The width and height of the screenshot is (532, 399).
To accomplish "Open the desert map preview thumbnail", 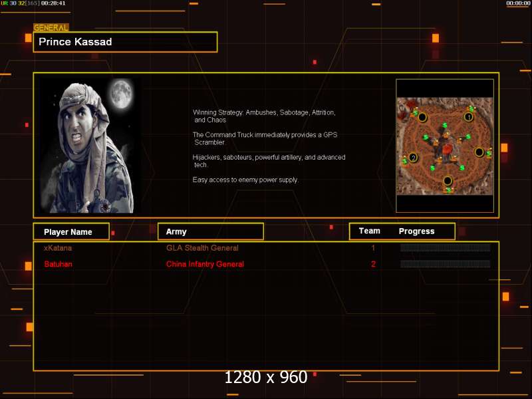I will (x=445, y=146).
